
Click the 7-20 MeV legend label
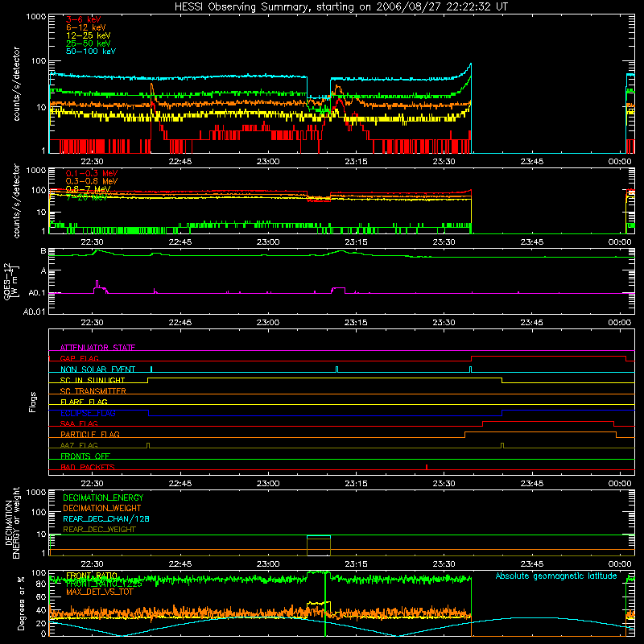pyautogui.click(x=86, y=197)
